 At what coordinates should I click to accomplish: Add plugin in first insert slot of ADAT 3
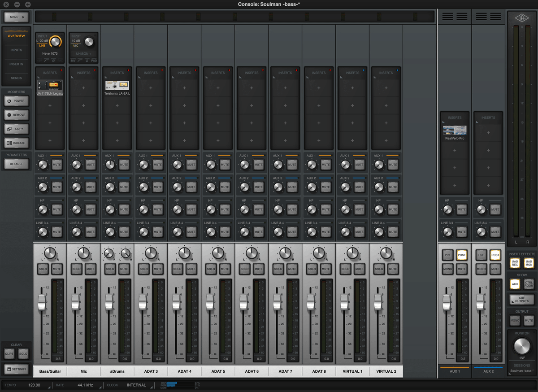coord(151,88)
